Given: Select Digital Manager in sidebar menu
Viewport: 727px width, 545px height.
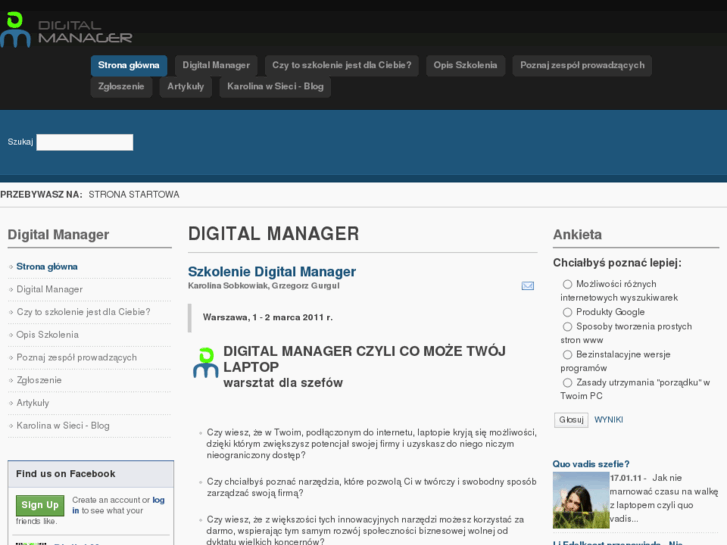Looking at the screenshot, I should coord(50,289).
